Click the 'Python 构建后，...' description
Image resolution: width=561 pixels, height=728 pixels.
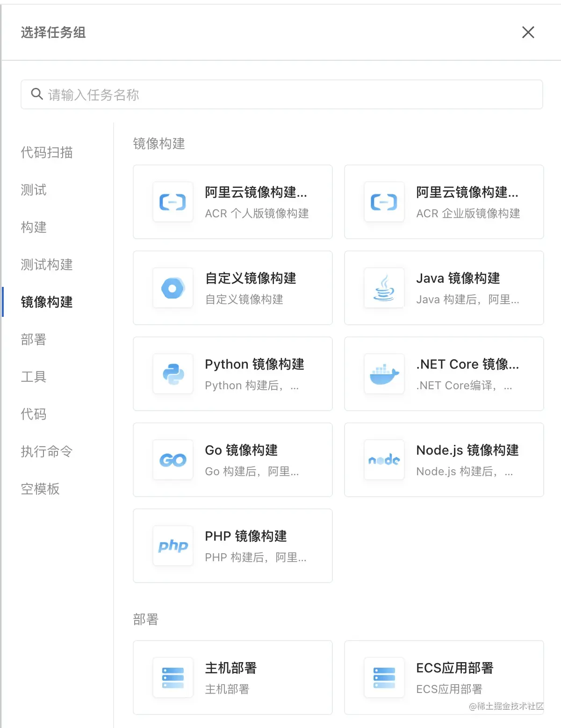(x=252, y=385)
